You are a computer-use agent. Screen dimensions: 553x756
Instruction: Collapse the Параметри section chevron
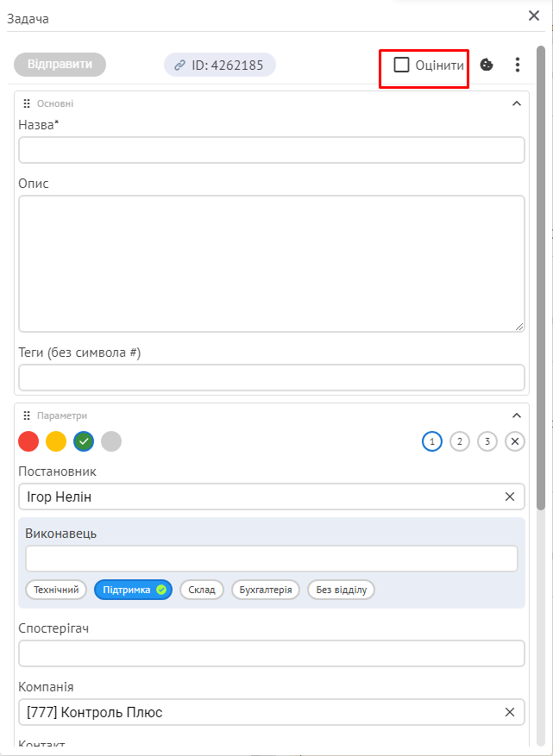click(x=516, y=415)
